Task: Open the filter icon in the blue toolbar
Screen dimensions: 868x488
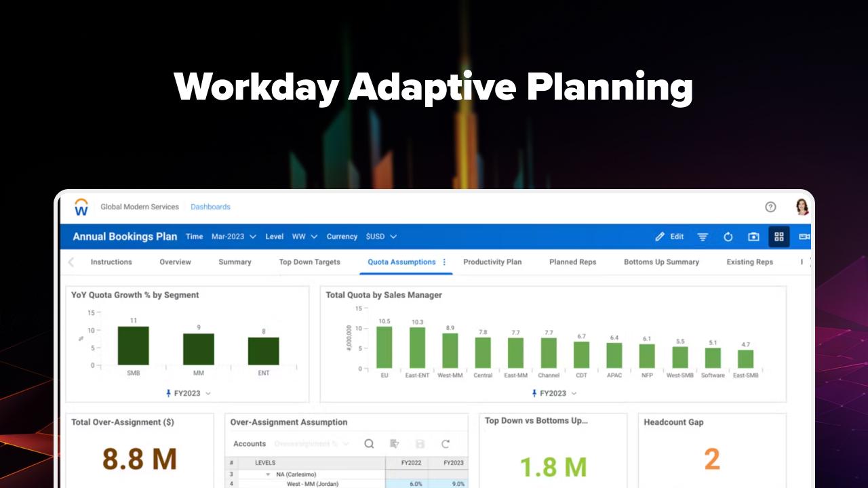Action: [x=703, y=237]
